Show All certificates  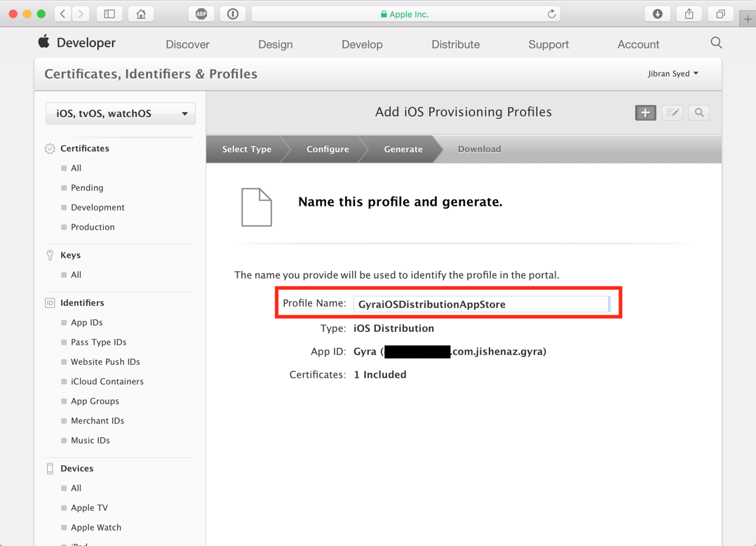(x=76, y=168)
